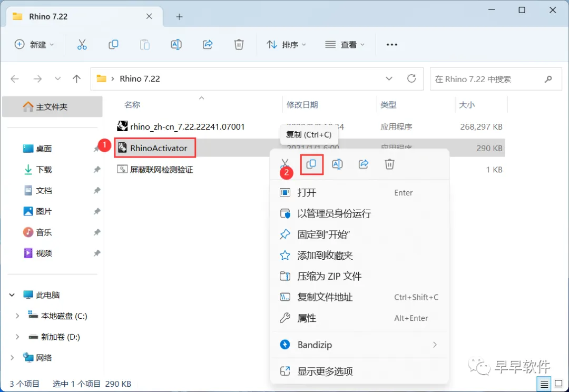This screenshot has height=392, width=569.
Task: Open the 查看 view dropdown
Action: point(345,45)
